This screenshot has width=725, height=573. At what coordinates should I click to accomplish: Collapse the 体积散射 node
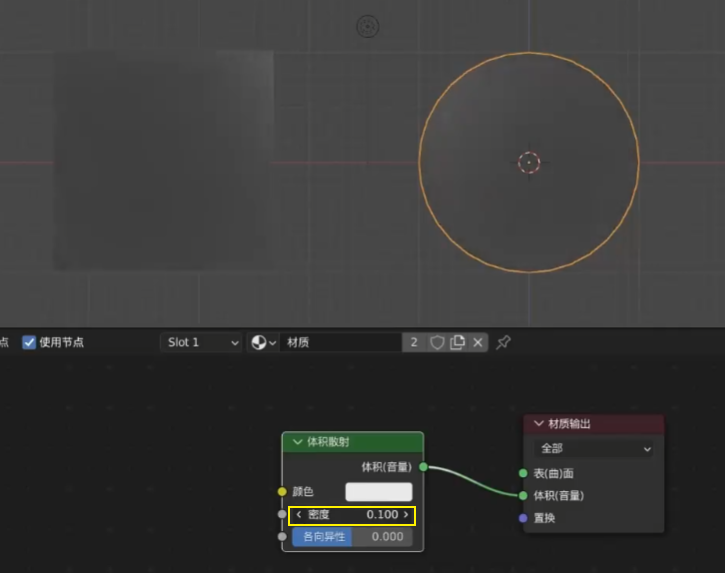297,442
